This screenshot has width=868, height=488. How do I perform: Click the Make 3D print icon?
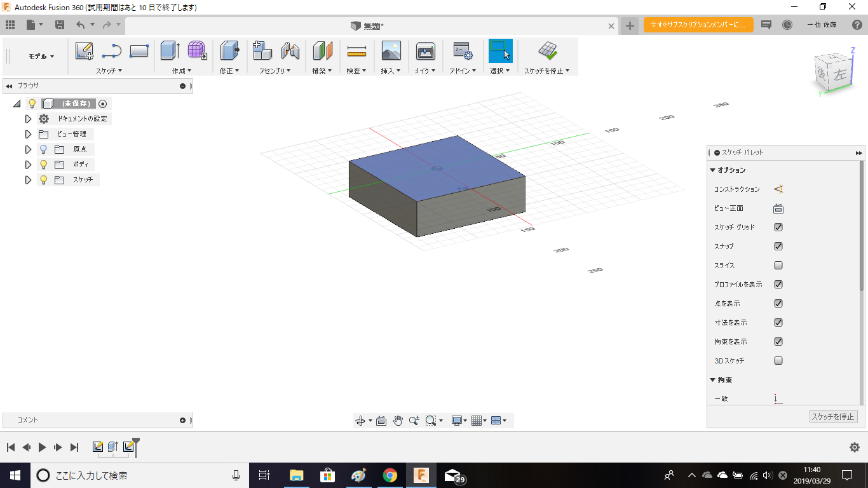click(x=425, y=51)
